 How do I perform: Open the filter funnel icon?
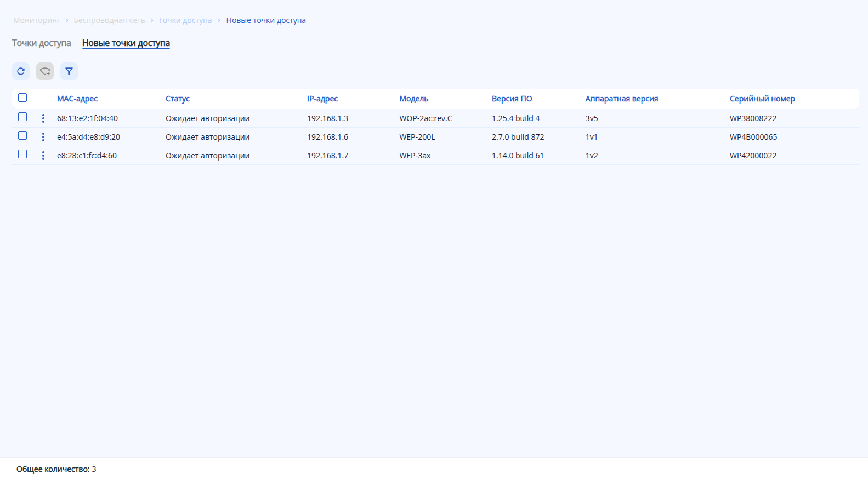[x=69, y=71]
